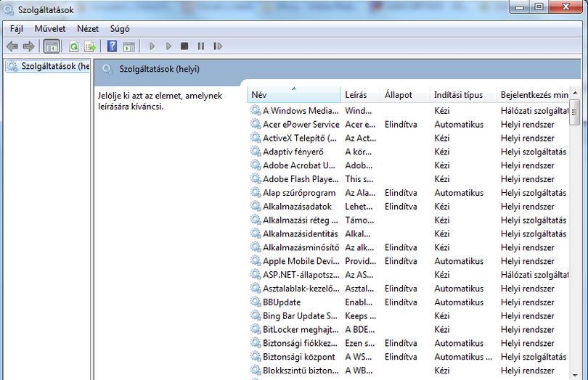Click the Refresh toolbar icon

[x=74, y=46]
